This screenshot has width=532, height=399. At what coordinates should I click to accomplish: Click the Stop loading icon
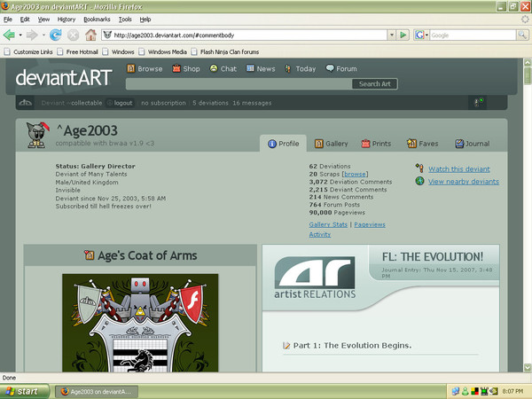tap(73, 35)
